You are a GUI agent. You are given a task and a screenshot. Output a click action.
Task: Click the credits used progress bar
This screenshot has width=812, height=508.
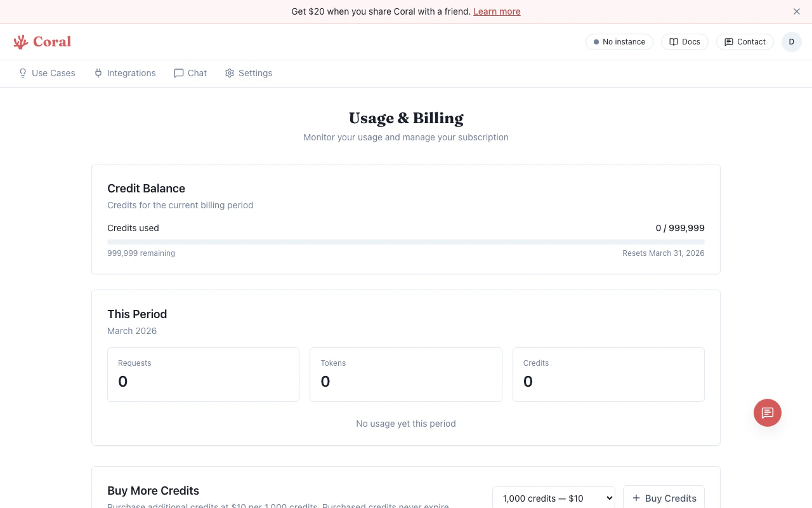coord(406,241)
